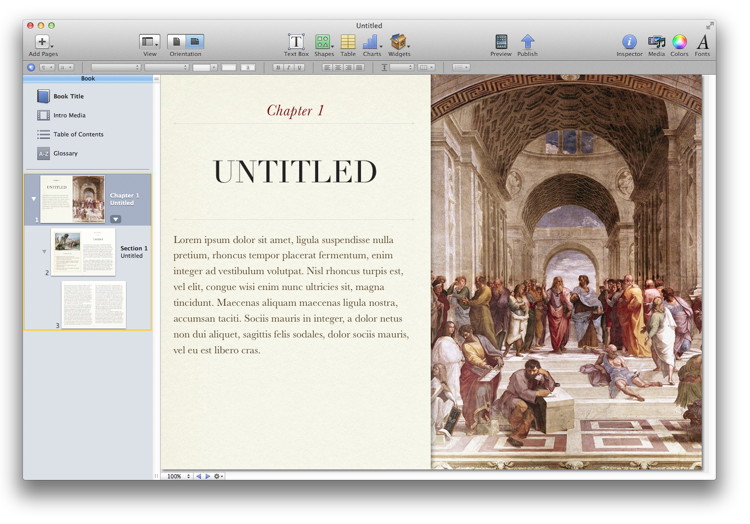Select the Section 1 page 2 thumbnail
The width and height of the screenshot is (750, 524).
[x=83, y=252]
